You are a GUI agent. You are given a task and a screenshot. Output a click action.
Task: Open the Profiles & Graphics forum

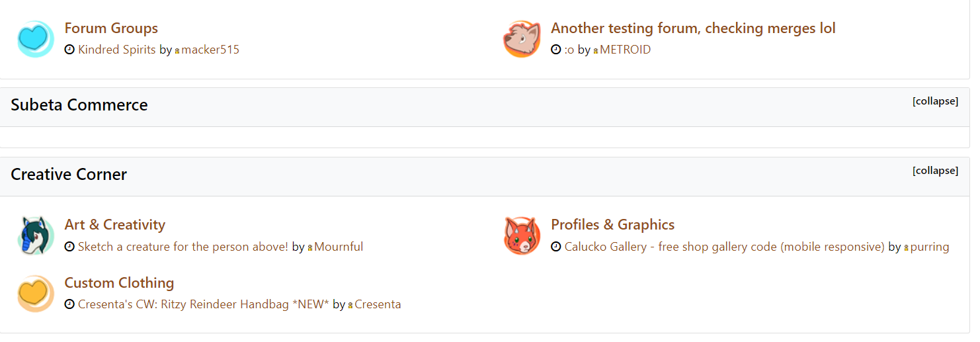tap(612, 225)
